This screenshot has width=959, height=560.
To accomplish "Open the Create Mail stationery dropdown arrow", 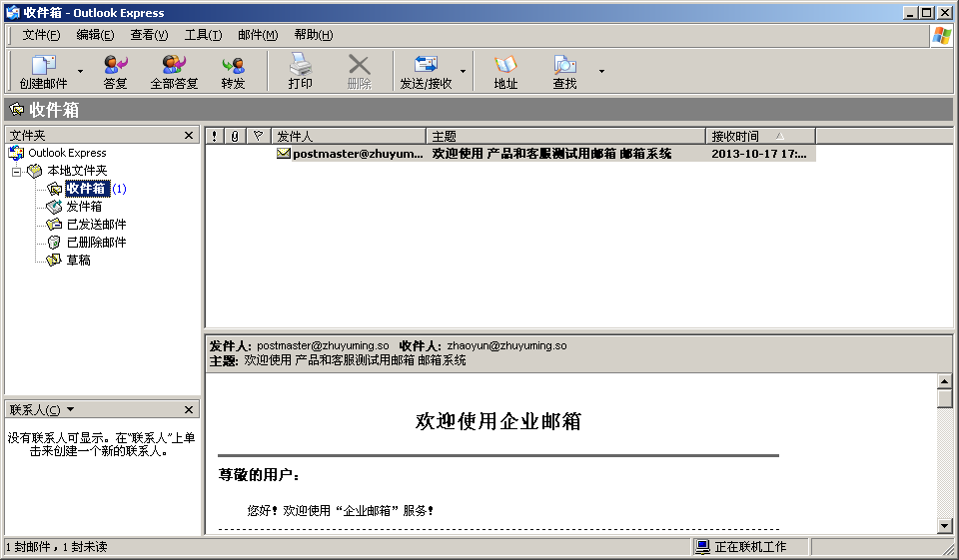I will click(x=81, y=72).
